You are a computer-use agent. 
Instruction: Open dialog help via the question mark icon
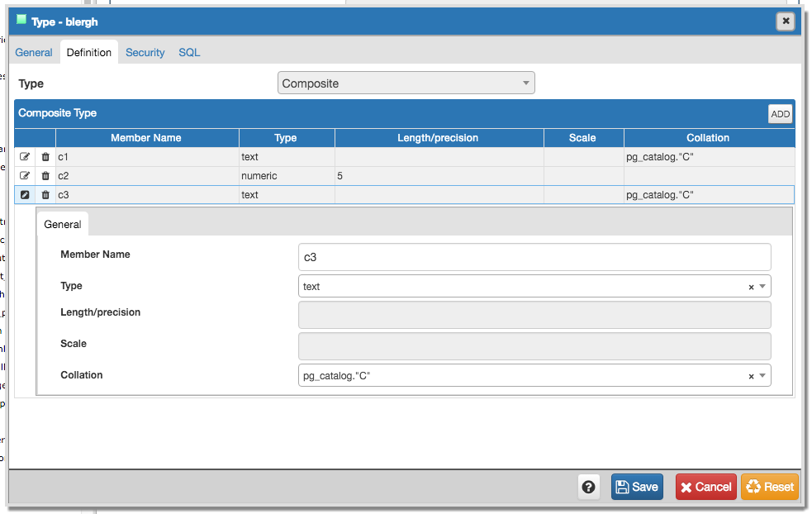coord(589,487)
